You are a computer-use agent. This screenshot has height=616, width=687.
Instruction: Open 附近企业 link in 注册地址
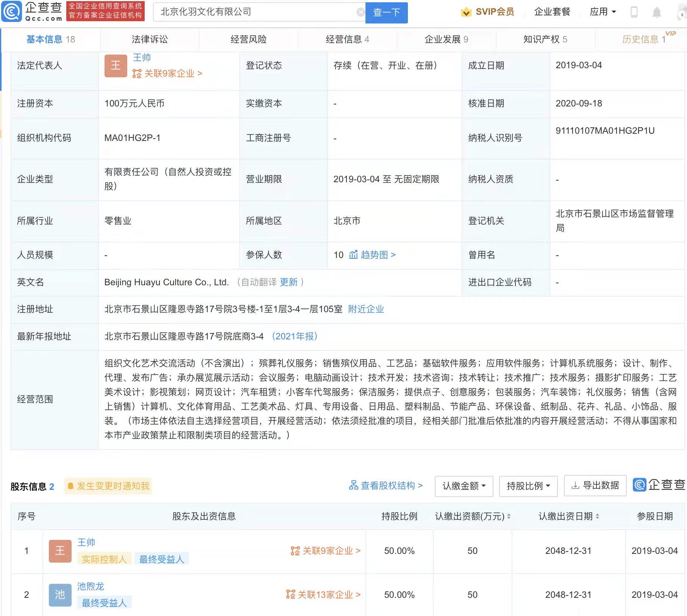coord(366,309)
